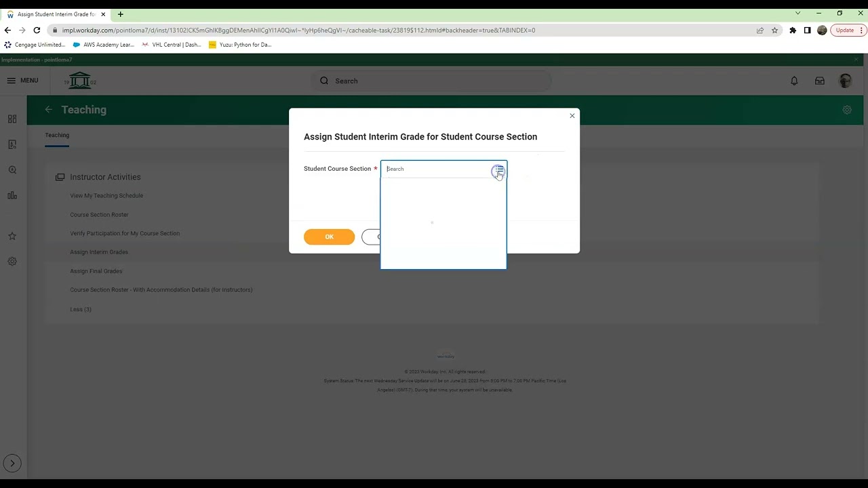
Task: Open Course Section Roster With Accommodation Details
Action: (161, 290)
